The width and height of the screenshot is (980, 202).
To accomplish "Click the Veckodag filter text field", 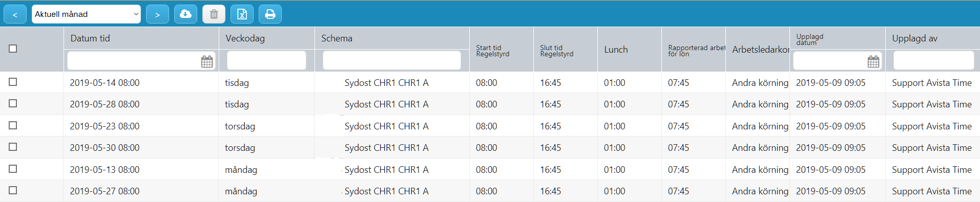I will (266, 60).
